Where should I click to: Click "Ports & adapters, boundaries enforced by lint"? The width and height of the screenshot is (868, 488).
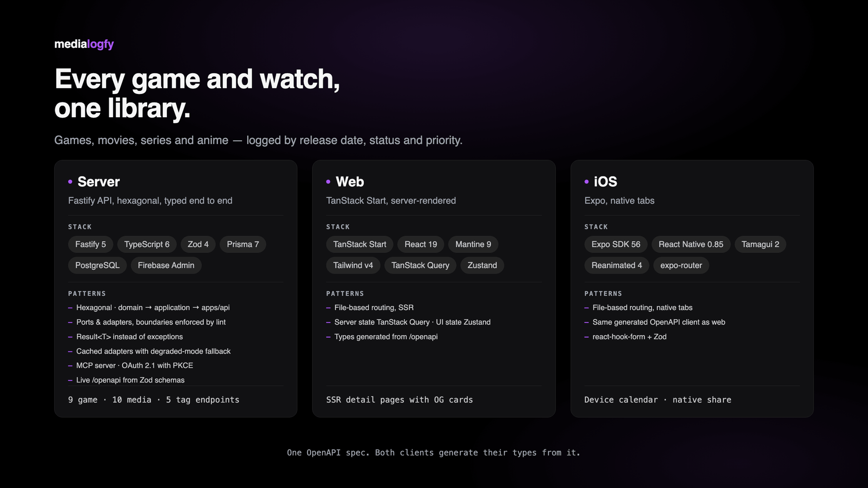[151, 322]
